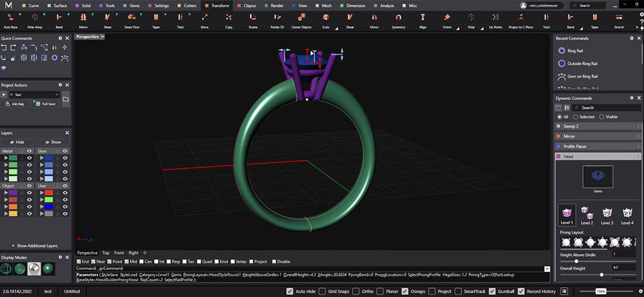Open the Front viewport tab
This screenshot has height=297, width=644.
119,253
